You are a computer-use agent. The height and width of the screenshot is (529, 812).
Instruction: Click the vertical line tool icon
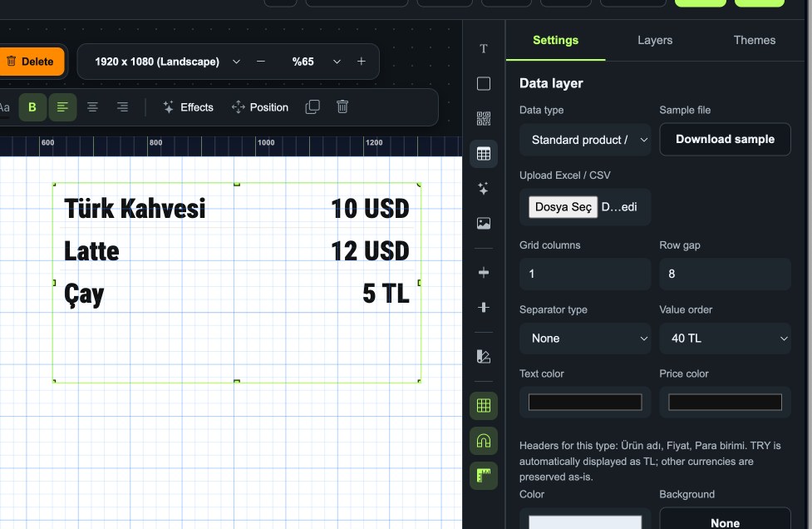[x=484, y=307]
